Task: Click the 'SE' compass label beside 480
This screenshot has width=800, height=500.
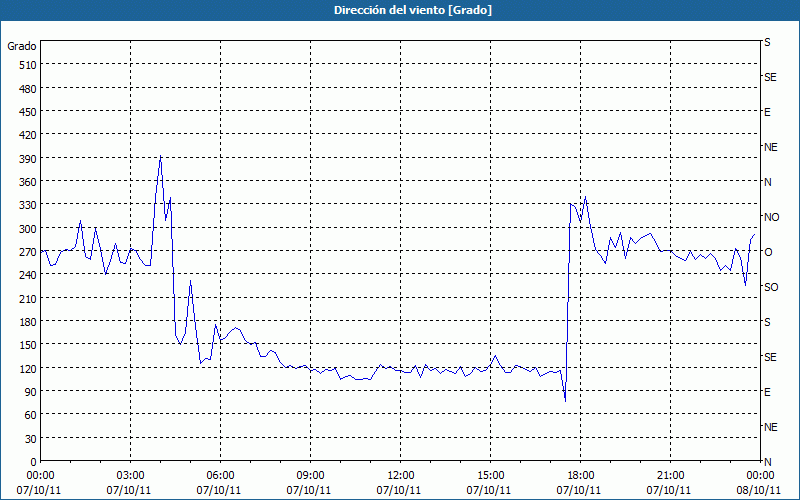Action: (x=770, y=78)
